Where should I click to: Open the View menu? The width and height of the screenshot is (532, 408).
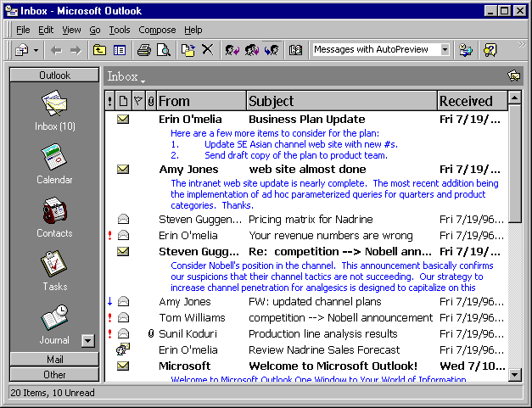click(x=71, y=30)
